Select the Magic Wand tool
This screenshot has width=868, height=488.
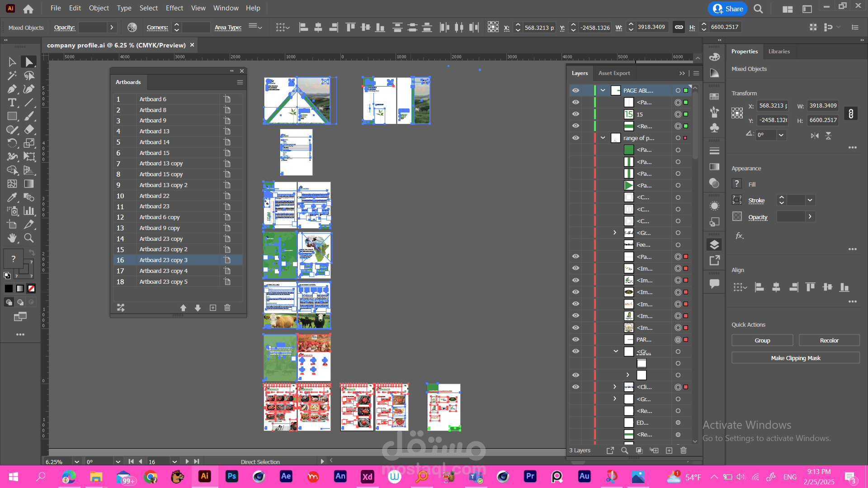[12, 75]
